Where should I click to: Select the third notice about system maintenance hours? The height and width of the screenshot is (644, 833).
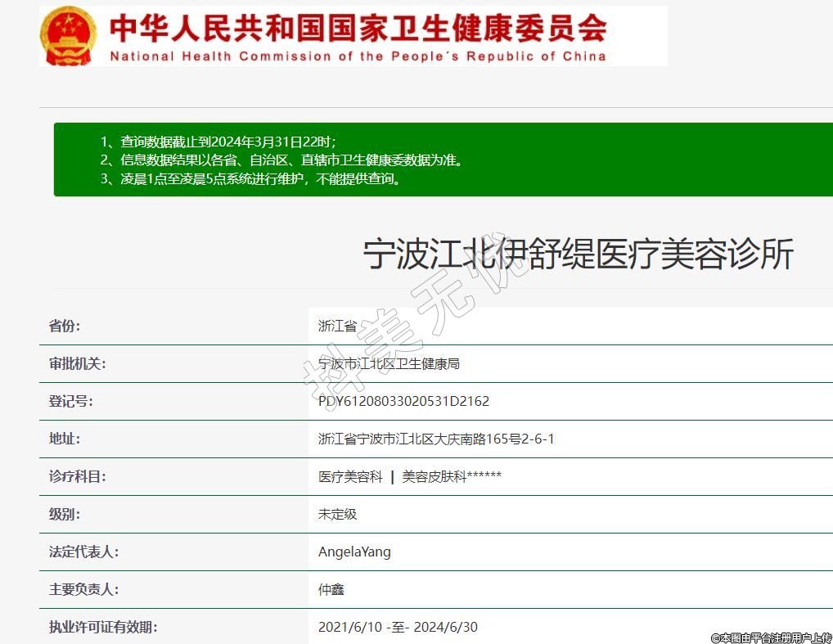[x=252, y=179]
